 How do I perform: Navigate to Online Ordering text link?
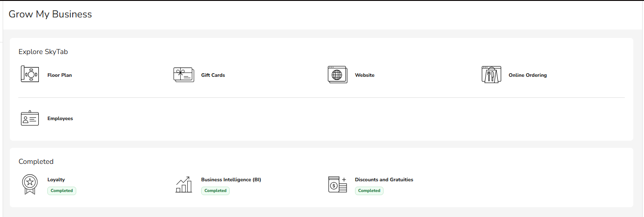click(527, 75)
